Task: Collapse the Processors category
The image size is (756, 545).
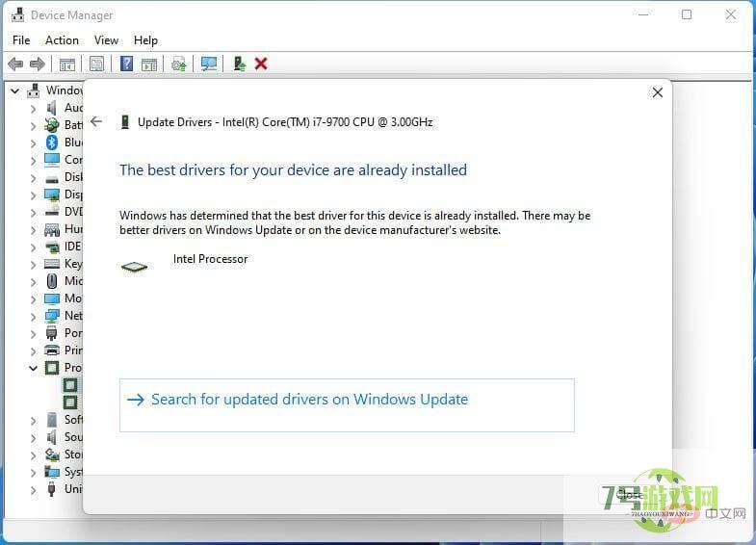Action: [33, 368]
